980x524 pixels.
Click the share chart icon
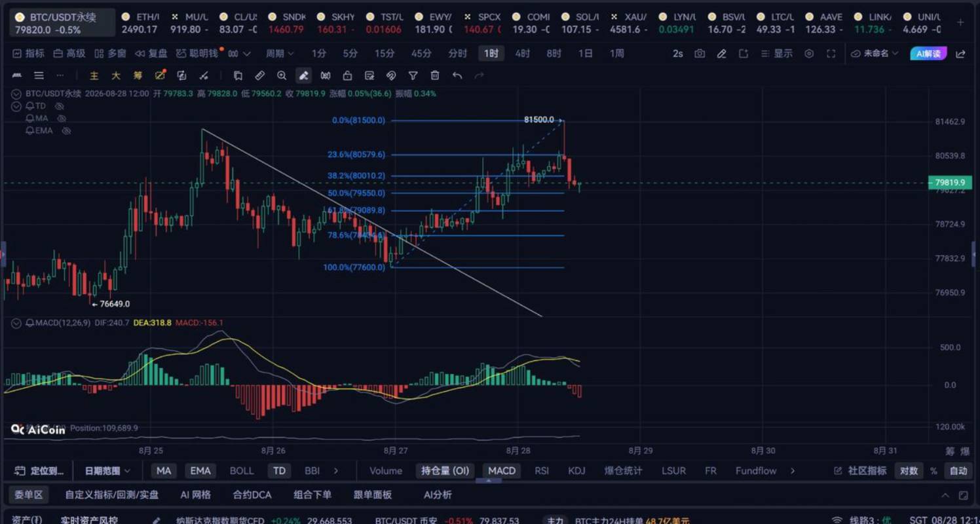[x=961, y=54]
